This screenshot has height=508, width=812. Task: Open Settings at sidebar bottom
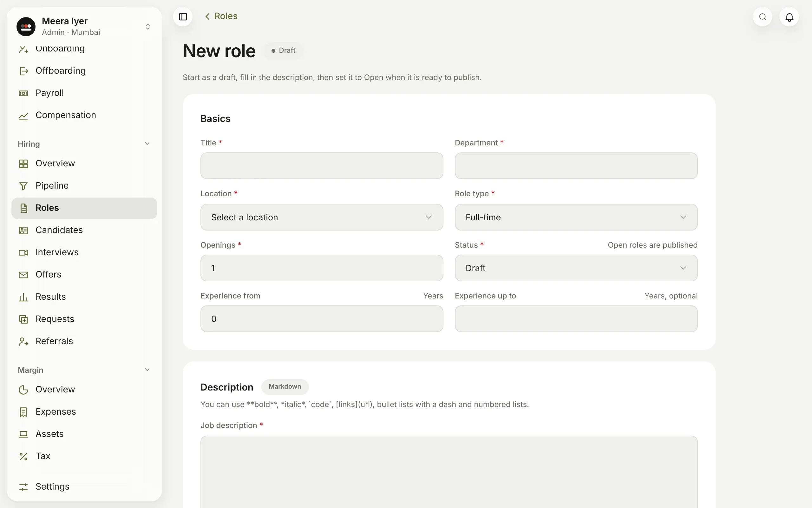[84, 487]
